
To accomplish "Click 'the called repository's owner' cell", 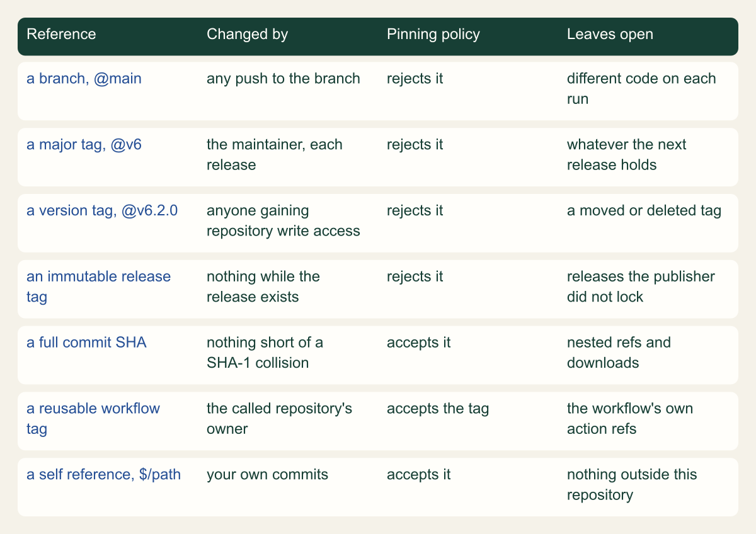I will pos(279,418).
